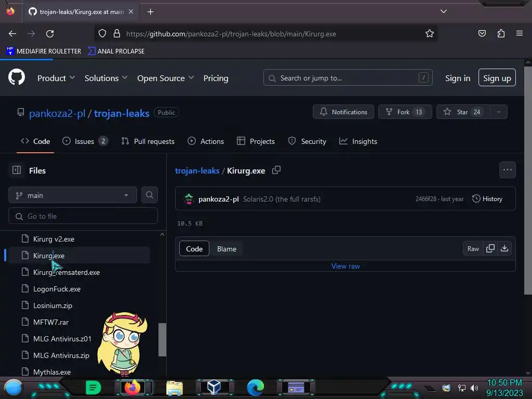Download the raw file icon
The width and height of the screenshot is (532, 399).
(504, 249)
